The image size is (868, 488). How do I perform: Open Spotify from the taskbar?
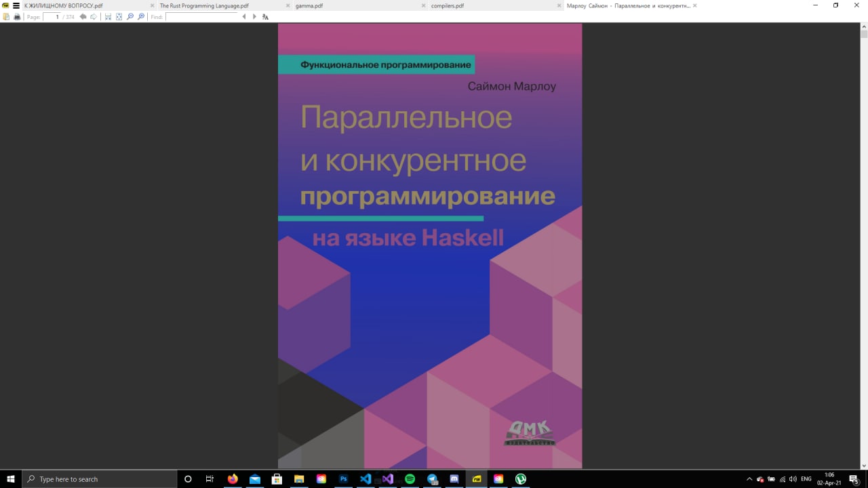410,479
